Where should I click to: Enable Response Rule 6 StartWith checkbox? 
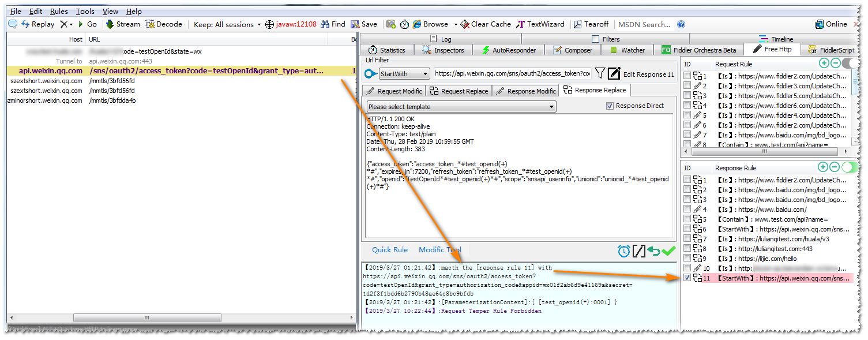coord(687,229)
